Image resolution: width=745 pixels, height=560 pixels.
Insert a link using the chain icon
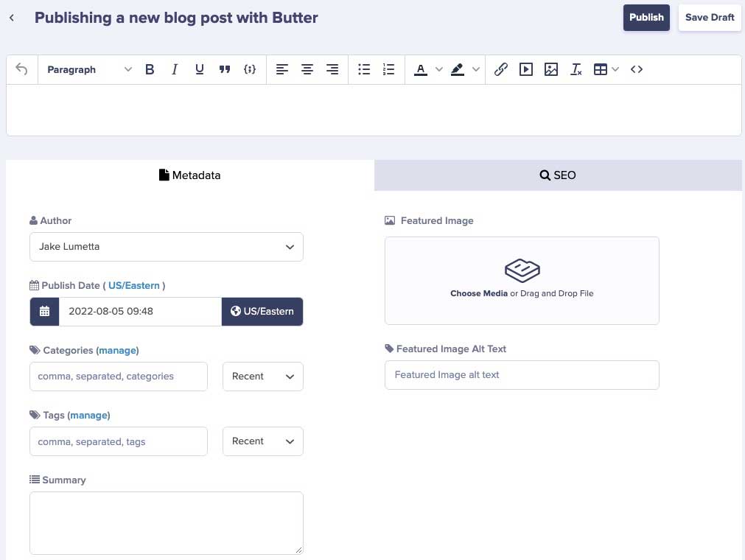[501, 69]
